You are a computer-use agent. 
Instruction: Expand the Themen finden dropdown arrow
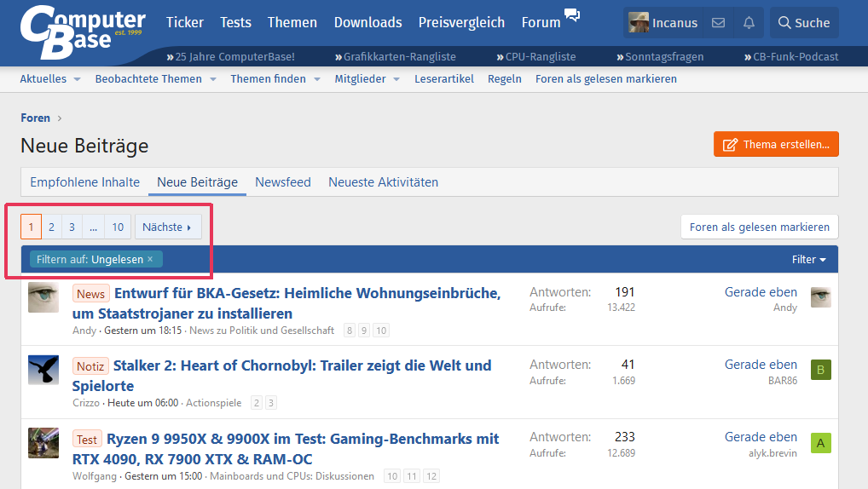pos(316,80)
